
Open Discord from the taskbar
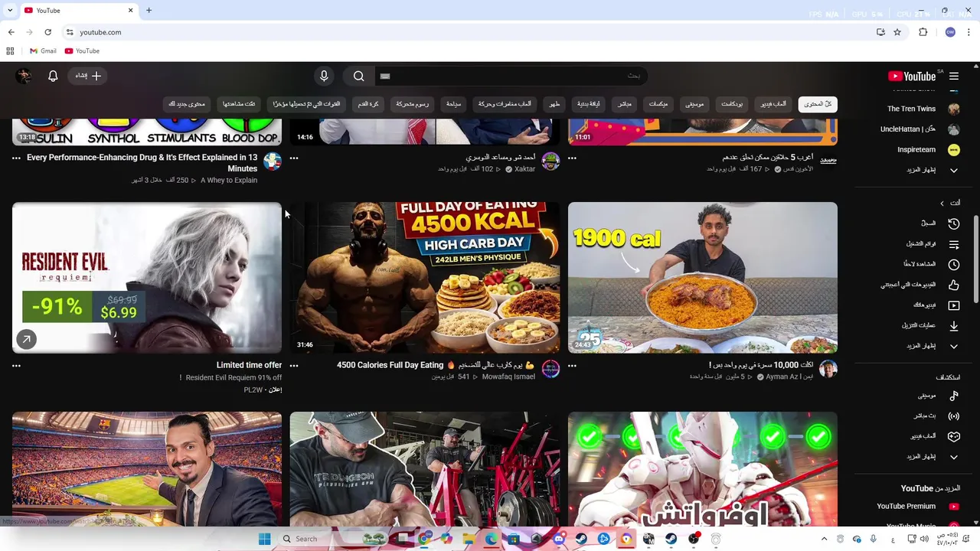pos(559,539)
